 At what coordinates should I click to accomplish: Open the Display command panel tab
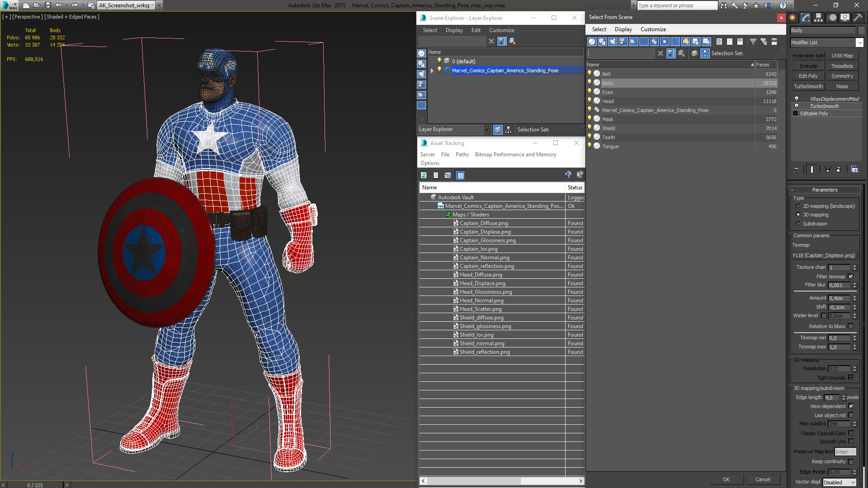(x=844, y=18)
